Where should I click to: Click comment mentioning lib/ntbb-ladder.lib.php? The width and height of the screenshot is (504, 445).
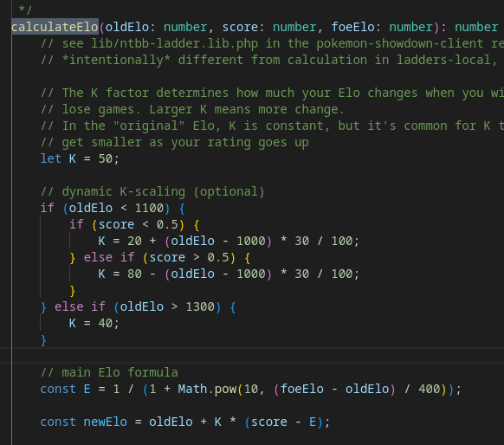point(272,43)
